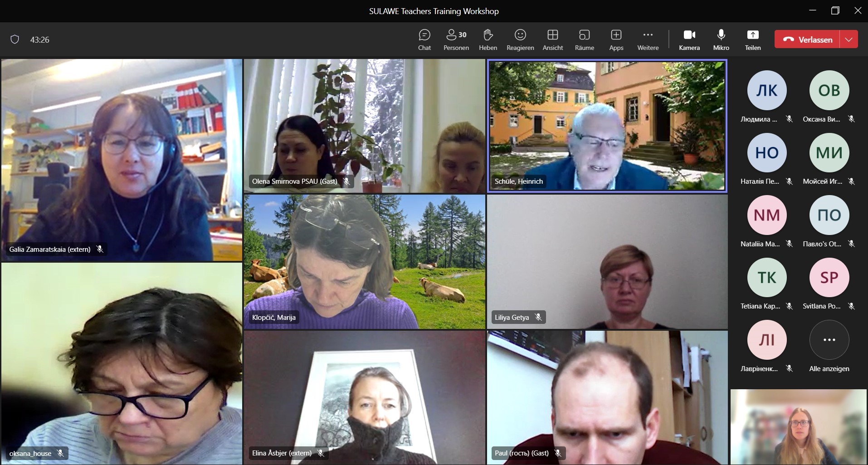Click the self-view video thumbnail
The width and height of the screenshot is (868, 465).
pos(798,427)
